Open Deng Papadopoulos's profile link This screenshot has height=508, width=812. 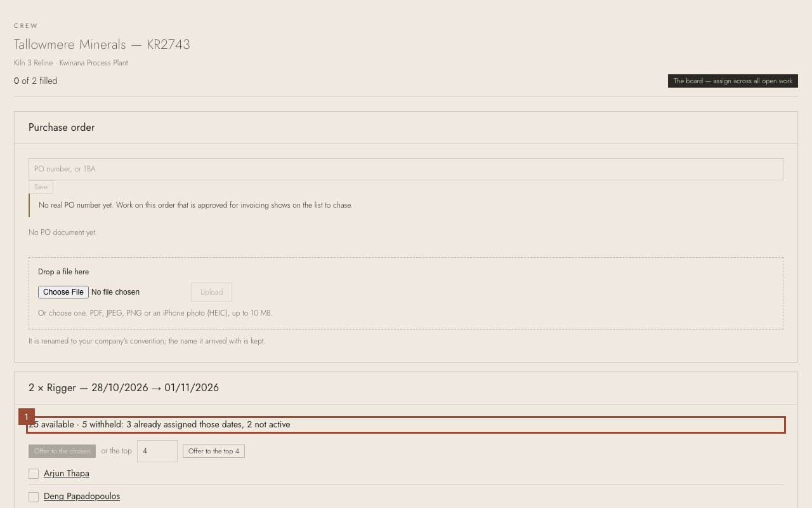(82, 496)
